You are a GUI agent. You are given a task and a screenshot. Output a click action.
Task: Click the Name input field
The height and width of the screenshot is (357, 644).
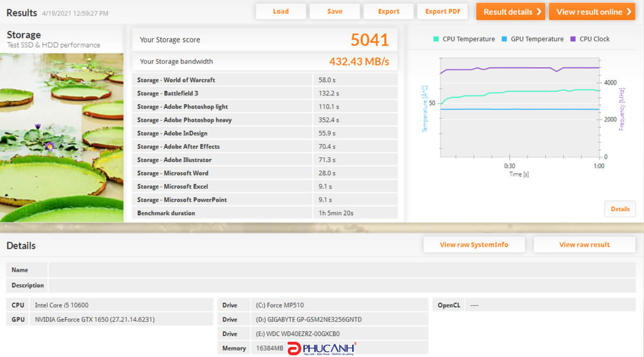pos(342,270)
